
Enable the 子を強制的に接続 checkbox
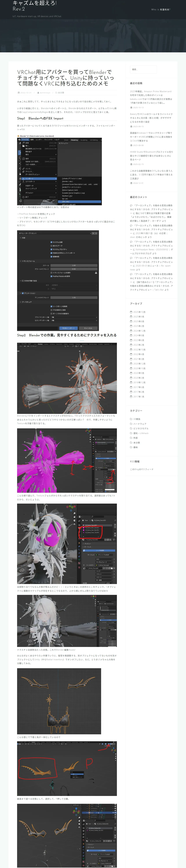[51, 310]
